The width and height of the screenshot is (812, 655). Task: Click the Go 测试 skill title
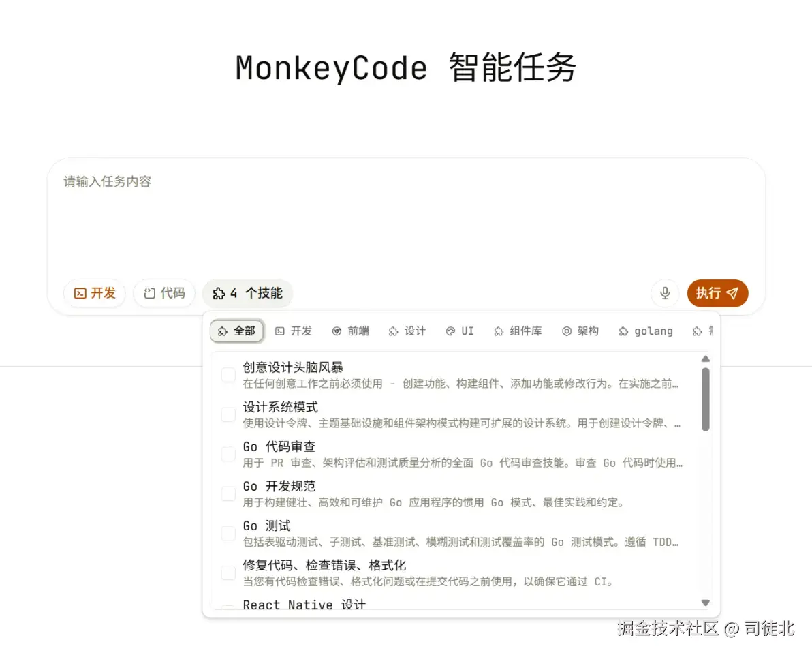pyautogui.click(x=267, y=526)
